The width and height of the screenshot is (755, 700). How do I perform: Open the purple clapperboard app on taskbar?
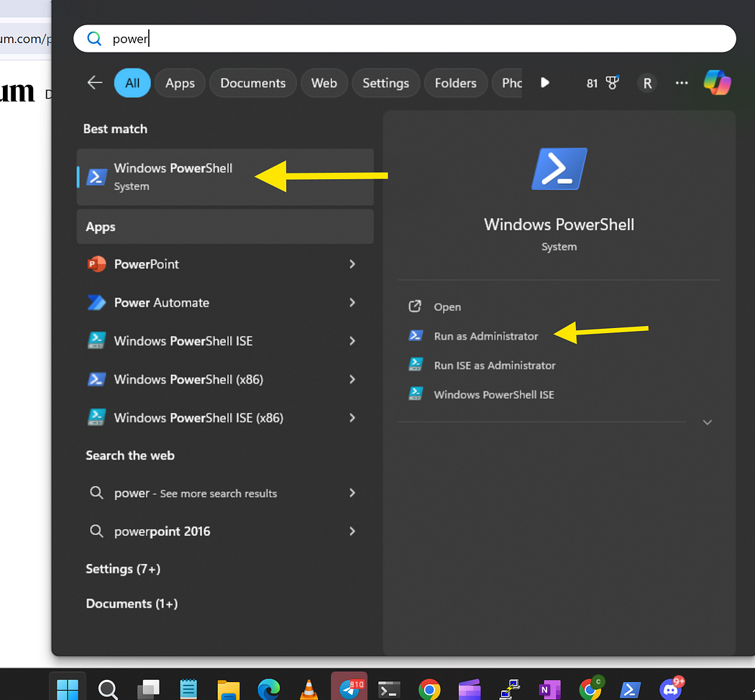click(470, 690)
